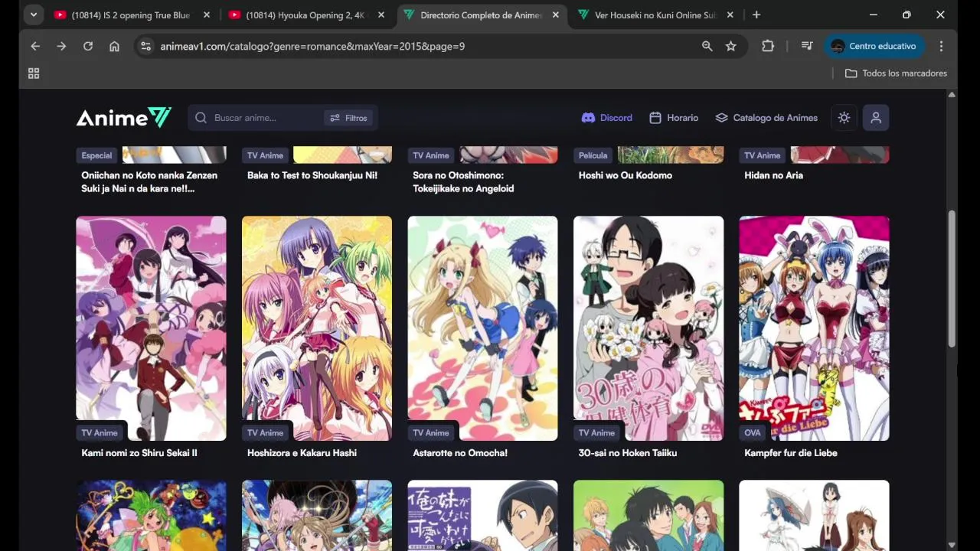Toggle light/dark theme sun icon
This screenshot has height=551, width=980.
[844, 118]
